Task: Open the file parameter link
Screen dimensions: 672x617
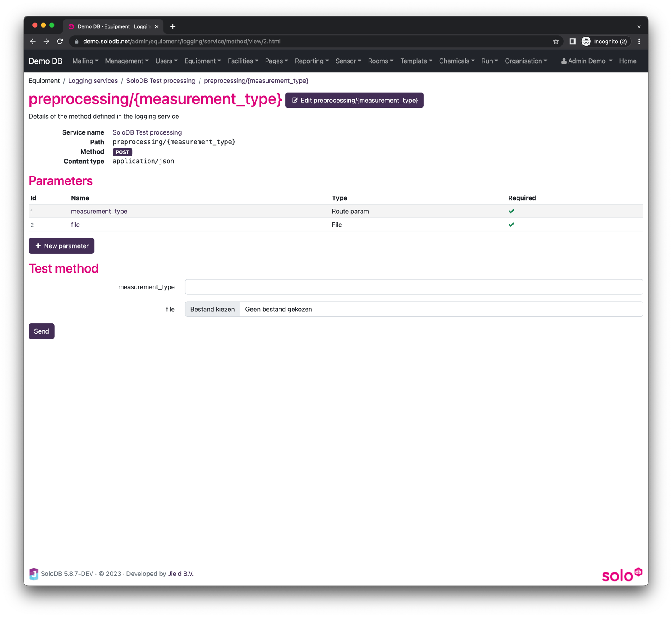Action: coord(75,225)
